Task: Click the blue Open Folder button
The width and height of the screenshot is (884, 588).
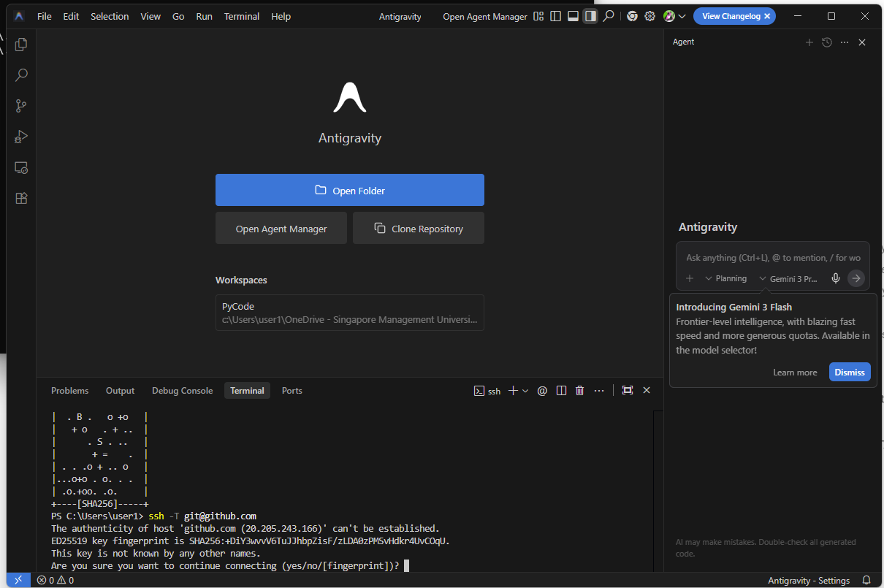Action: (350, 190)
